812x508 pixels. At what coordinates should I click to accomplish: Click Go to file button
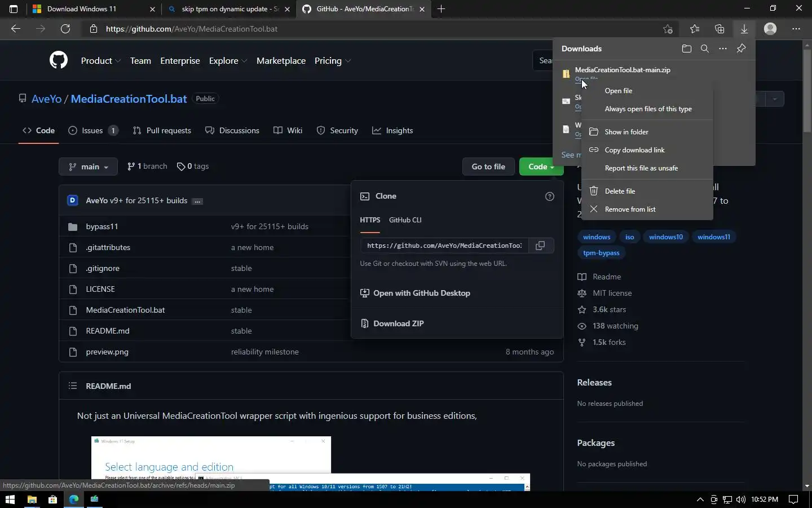click(488, 167)
